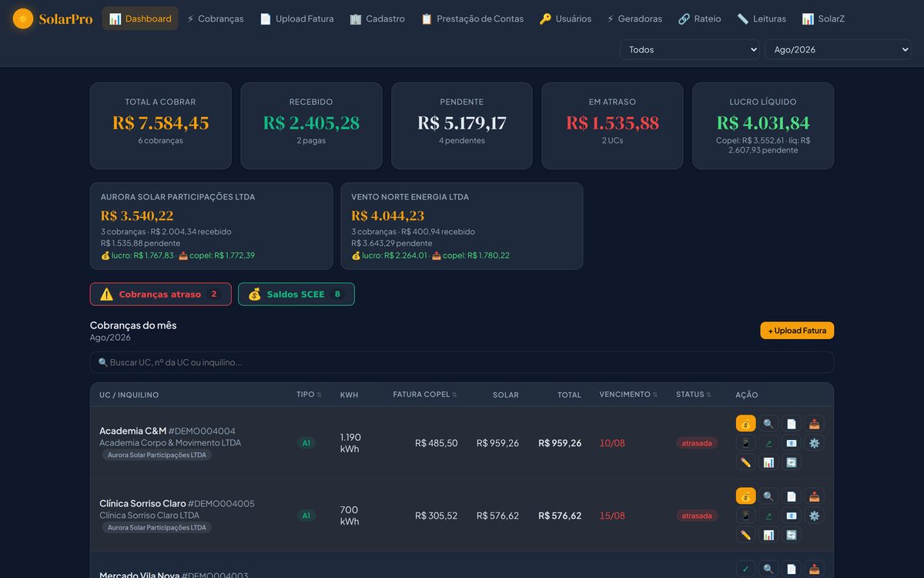This screenshot has height=578, width=924.
Task: Email the Academia C&M charge
Action: tap(792, 442)
